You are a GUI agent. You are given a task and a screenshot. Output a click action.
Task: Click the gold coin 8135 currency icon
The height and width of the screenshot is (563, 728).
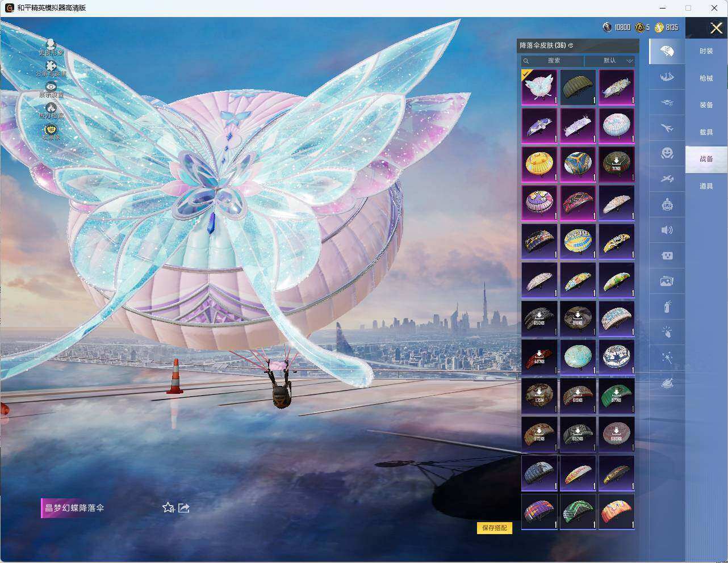pyautogui.click(x=659, y=27)
